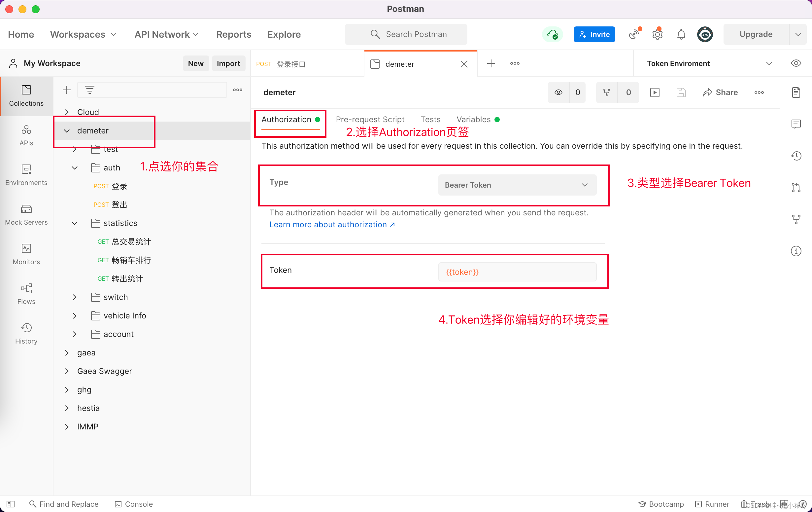The image size is (812, 512).
Task: Open the History panel
Action: (x=26, y=333)
